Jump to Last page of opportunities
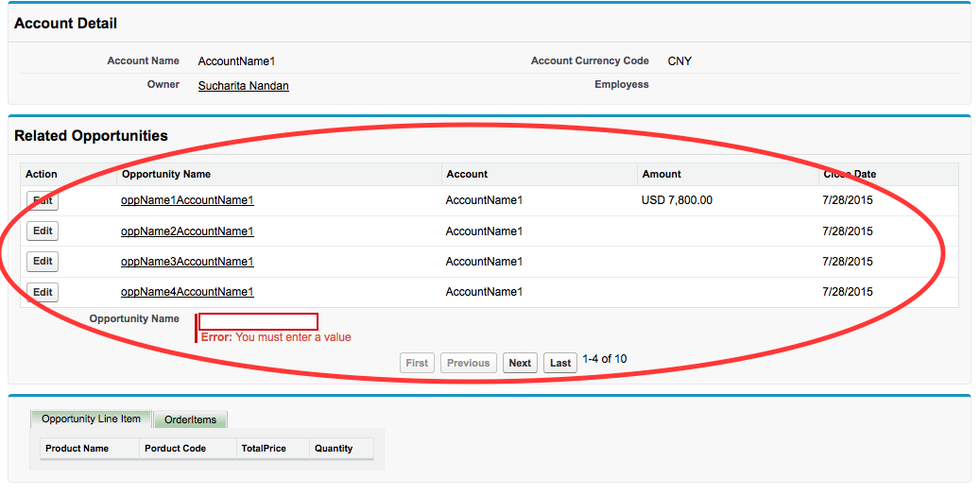The image size is (980, 496). pos(560,363)
